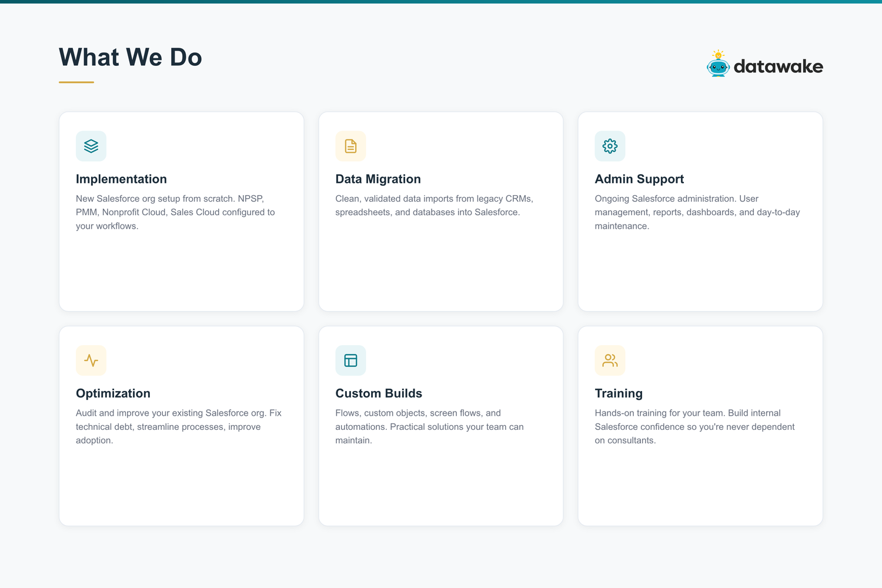Select the Admin Support gear icon
Screen dimensions: 882x588
[x=610, y=146]
